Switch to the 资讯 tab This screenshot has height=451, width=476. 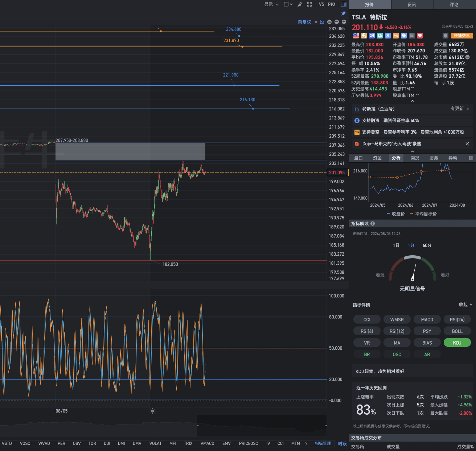coord(412,4)
